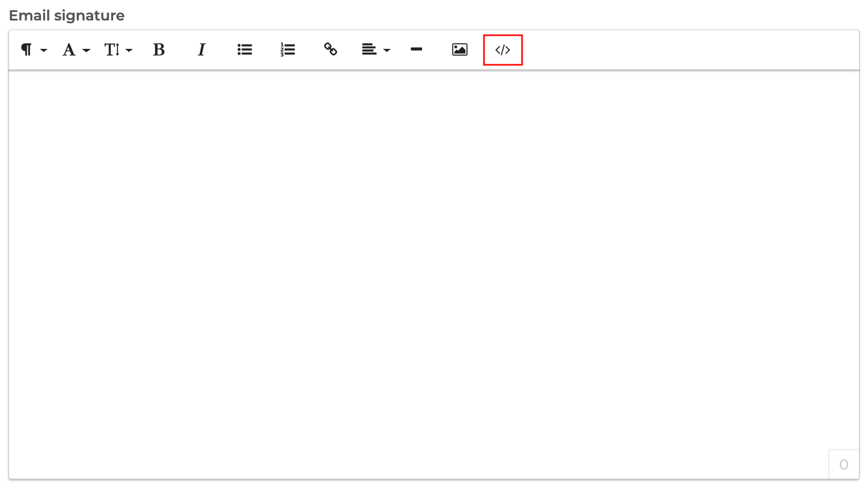This screenshot has height=490, width=868.
Task: Insert a hyperlink
Action: pyautogui.click(x=331, y=50)
